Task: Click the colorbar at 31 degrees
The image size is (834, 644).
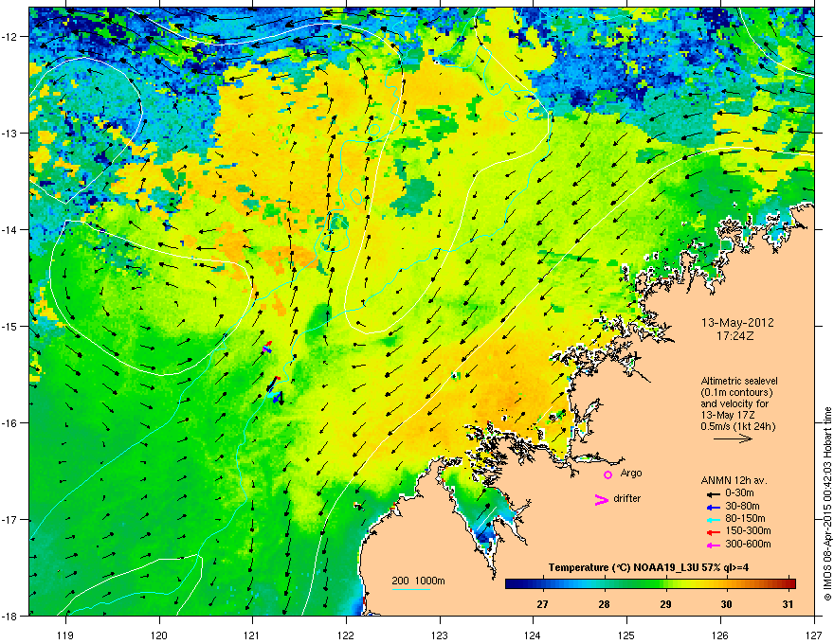Action: point(789,584)
